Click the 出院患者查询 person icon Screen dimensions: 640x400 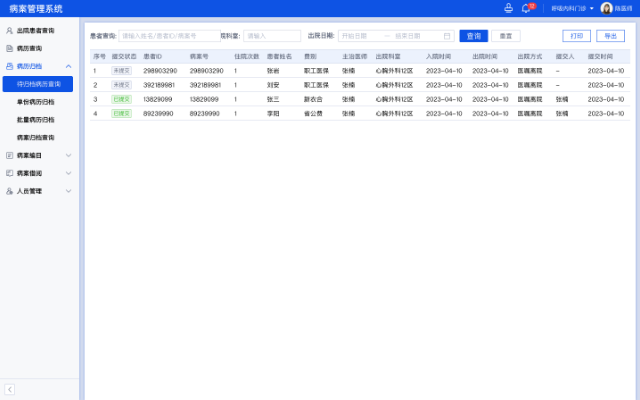pos(10,31)
